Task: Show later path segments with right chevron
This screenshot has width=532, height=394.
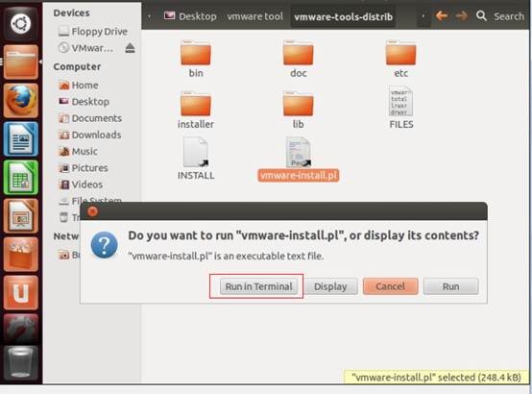Action: click(423, 16)
